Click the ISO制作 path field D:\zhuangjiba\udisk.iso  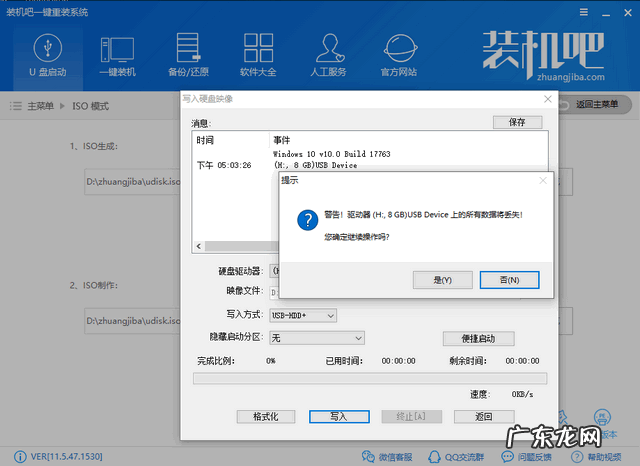coord(133,321)
